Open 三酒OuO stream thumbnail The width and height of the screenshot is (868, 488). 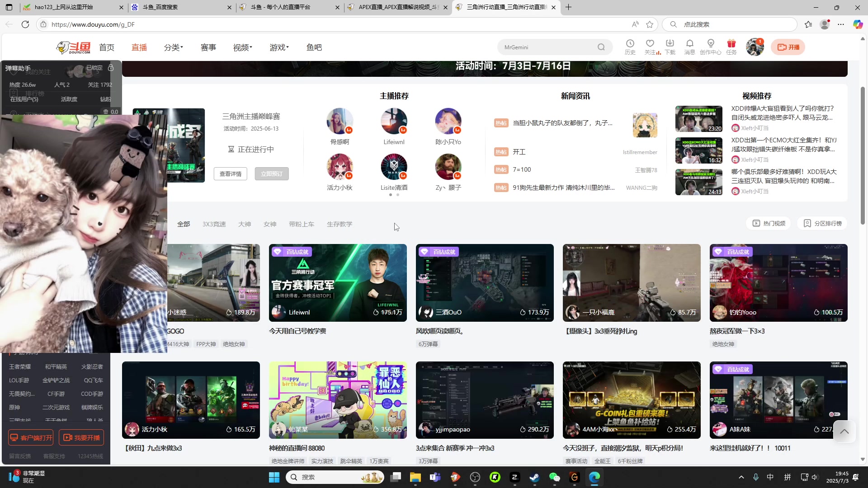click(485, 283)
